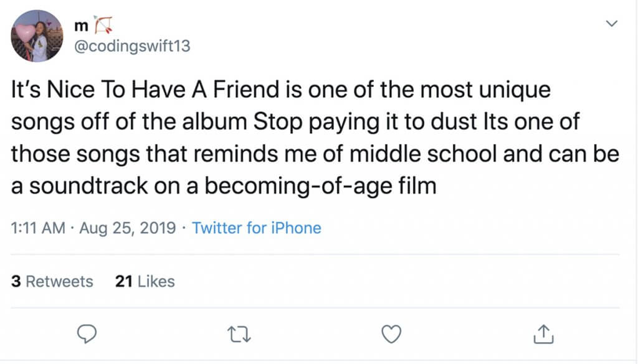Open the Twitter for iPhone source link

256,228
